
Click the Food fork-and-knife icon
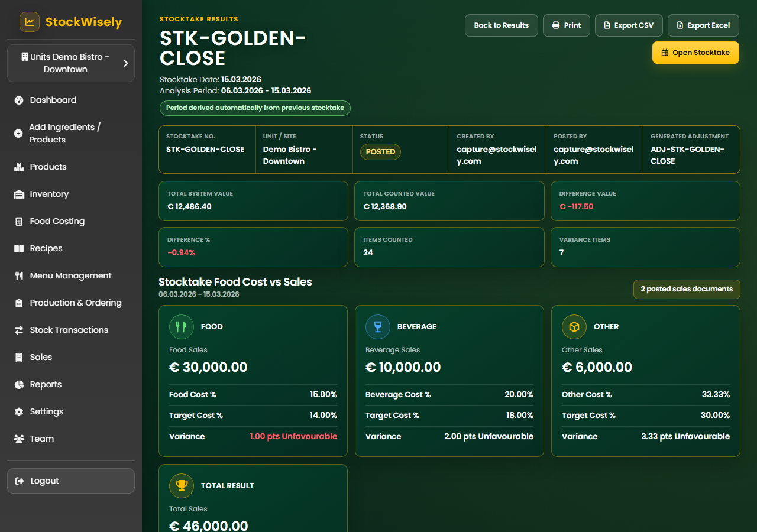tap(182, 326)
